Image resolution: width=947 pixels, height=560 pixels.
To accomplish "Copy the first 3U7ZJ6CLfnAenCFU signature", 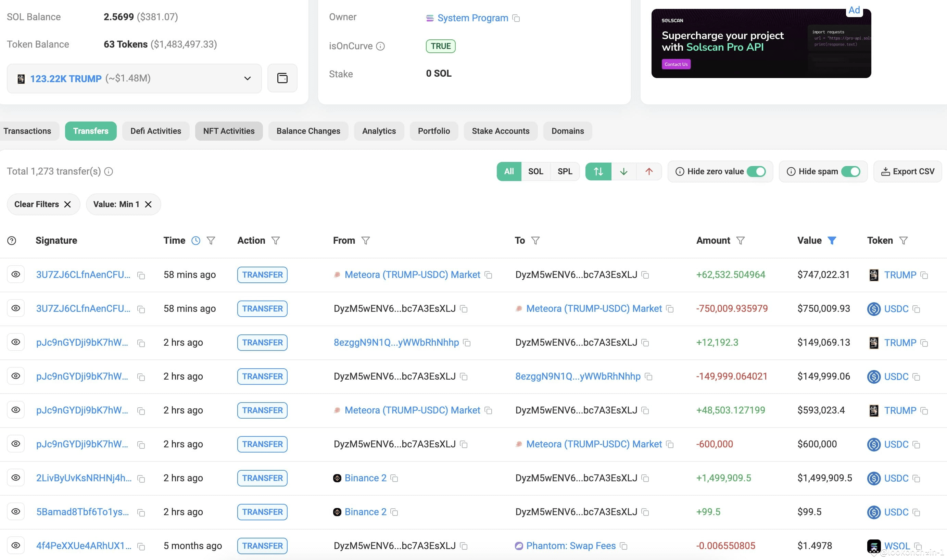I will click(x=141, y=276).
